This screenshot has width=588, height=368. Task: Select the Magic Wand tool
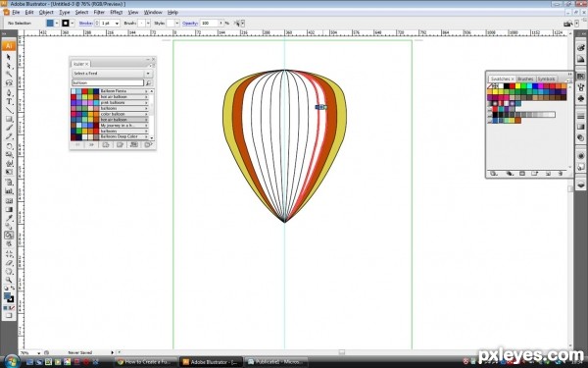coord(9,74)
